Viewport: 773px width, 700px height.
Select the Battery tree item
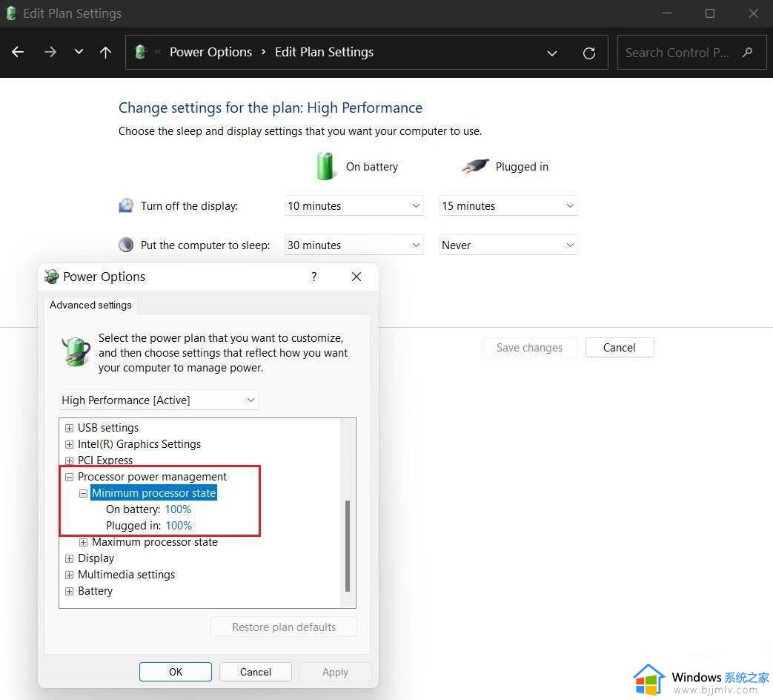pos(95,591)
